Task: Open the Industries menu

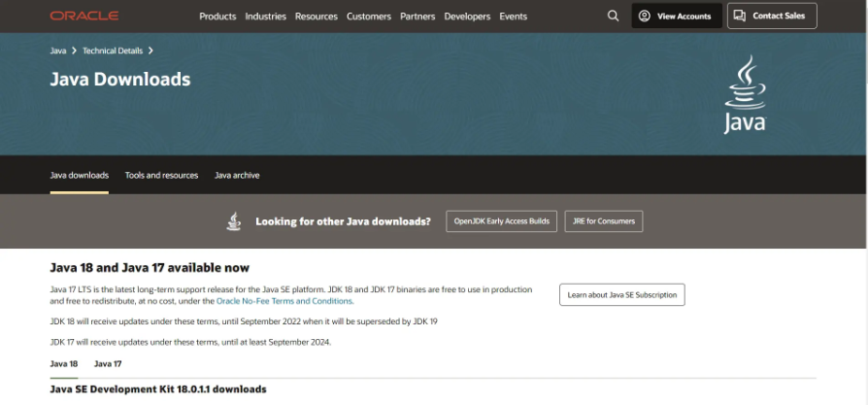Action: coord(266,17)
